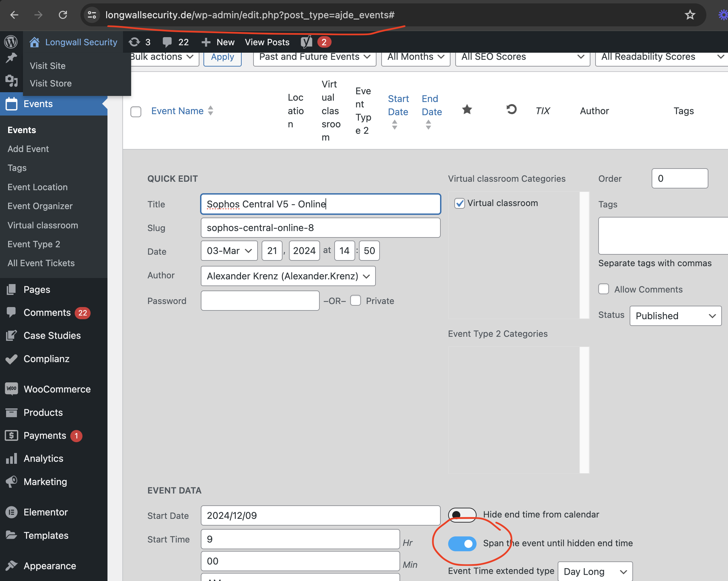Enable Allow Comments checkbox
The width and height of the screenshot is (728, 581).
coord(604,289)
